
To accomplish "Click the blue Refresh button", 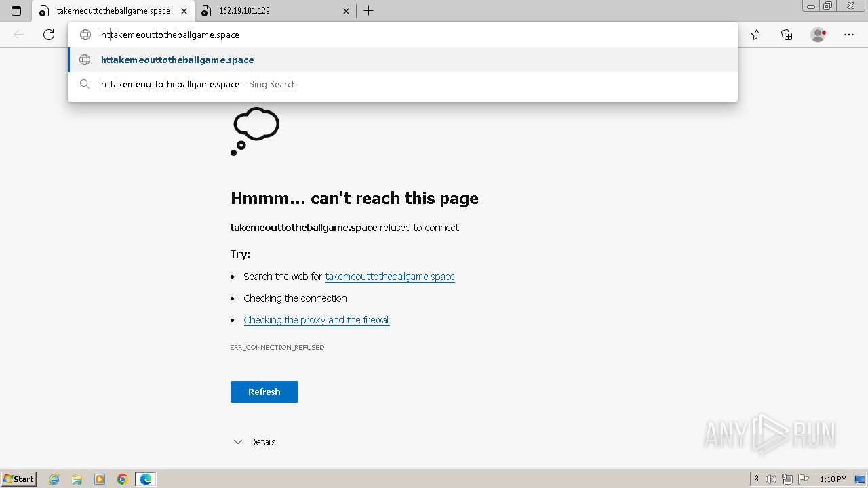I will 264,392.
